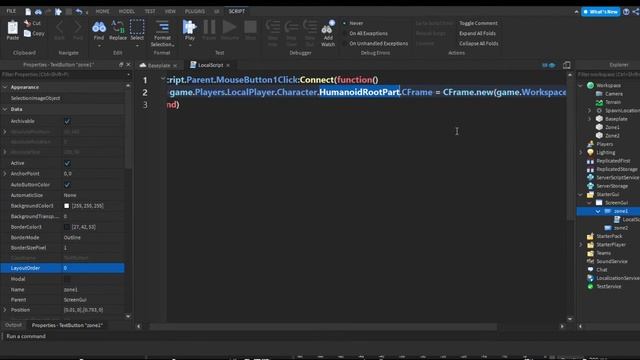Select the Camera item in Explorer

click(613, 94)
